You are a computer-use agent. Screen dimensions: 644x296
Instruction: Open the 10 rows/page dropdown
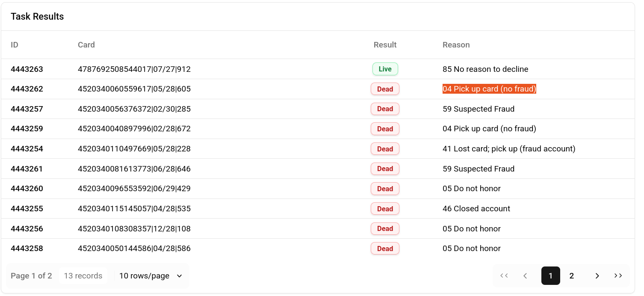click(x=151, y=276)
